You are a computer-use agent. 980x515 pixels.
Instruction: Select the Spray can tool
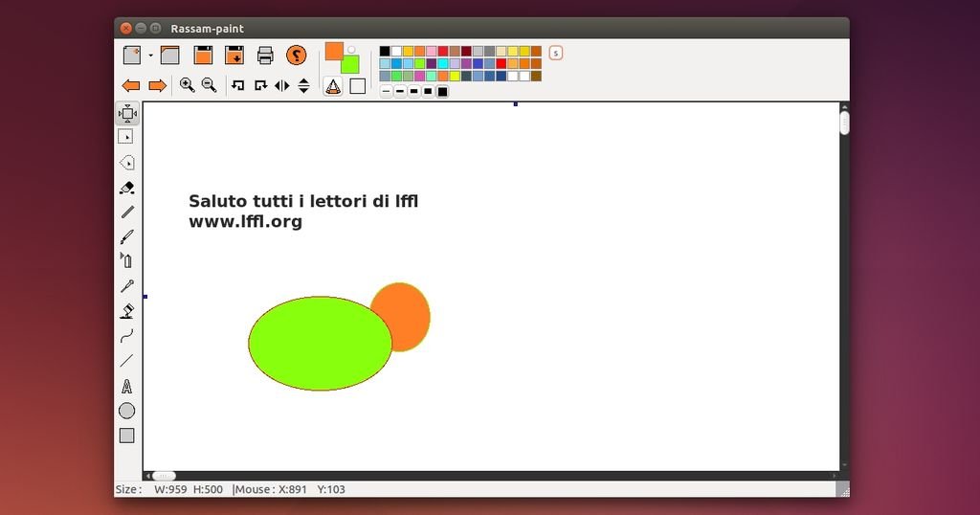pos(126,260)
